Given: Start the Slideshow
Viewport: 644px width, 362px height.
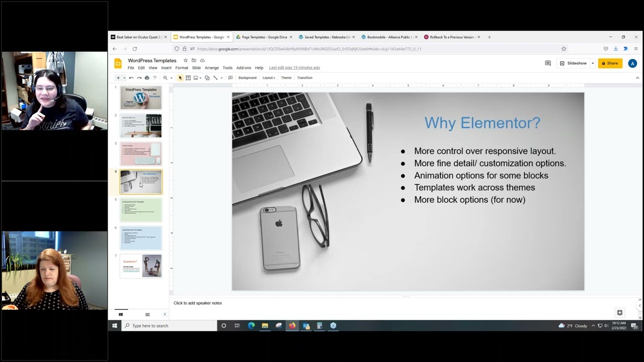Looking at the screenshot, I should click(574, 63).
